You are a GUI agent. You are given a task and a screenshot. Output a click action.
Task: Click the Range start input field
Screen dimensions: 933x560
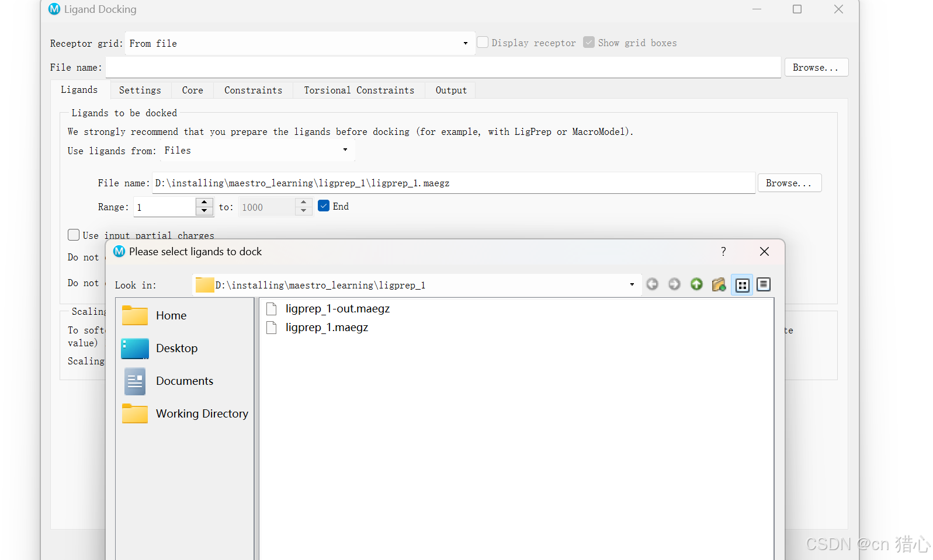point(165,207)
